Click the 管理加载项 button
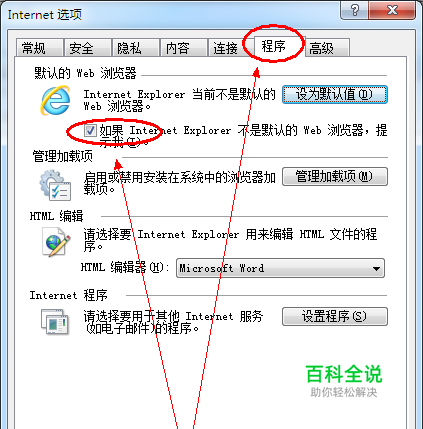This screenshot has height=429, width=423. pos(335,176)
